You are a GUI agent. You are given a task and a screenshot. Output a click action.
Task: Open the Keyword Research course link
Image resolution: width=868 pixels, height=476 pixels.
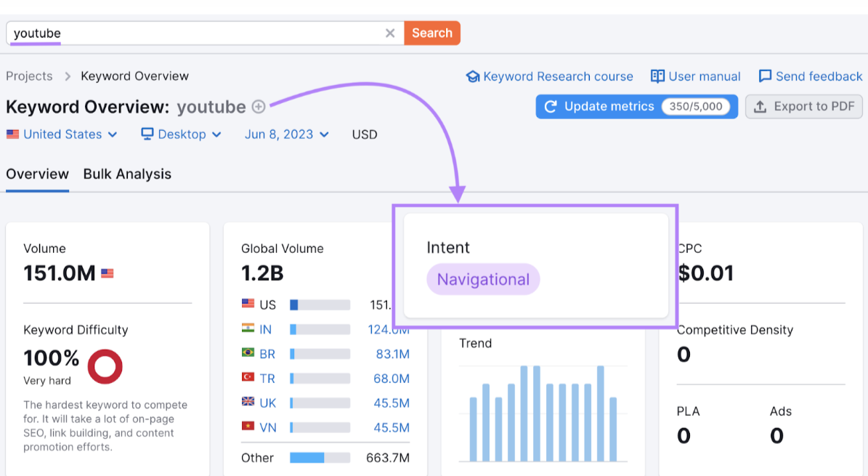click(x=558, y=76)
